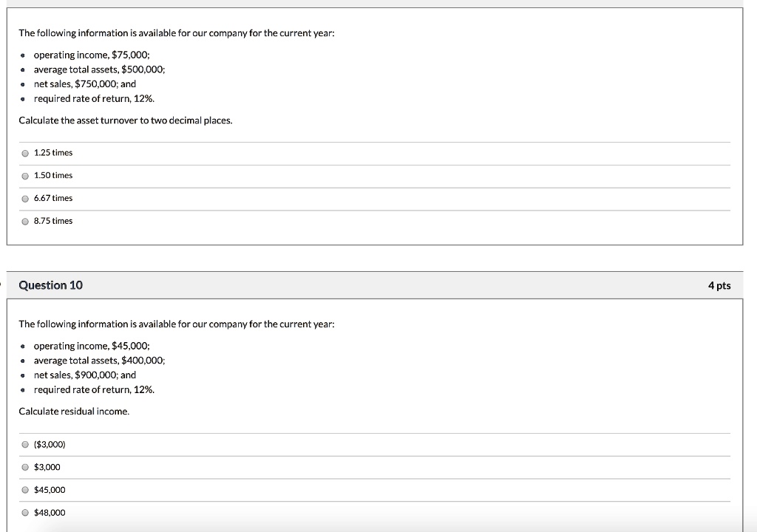
Task: Click the 'net sales, $900,000' bullet
Action: 84,375
